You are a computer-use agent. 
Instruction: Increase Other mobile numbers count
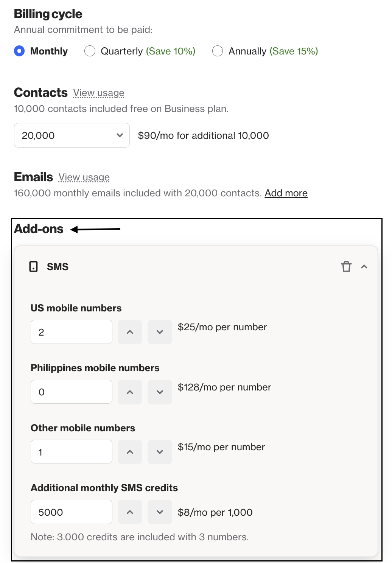130,452
